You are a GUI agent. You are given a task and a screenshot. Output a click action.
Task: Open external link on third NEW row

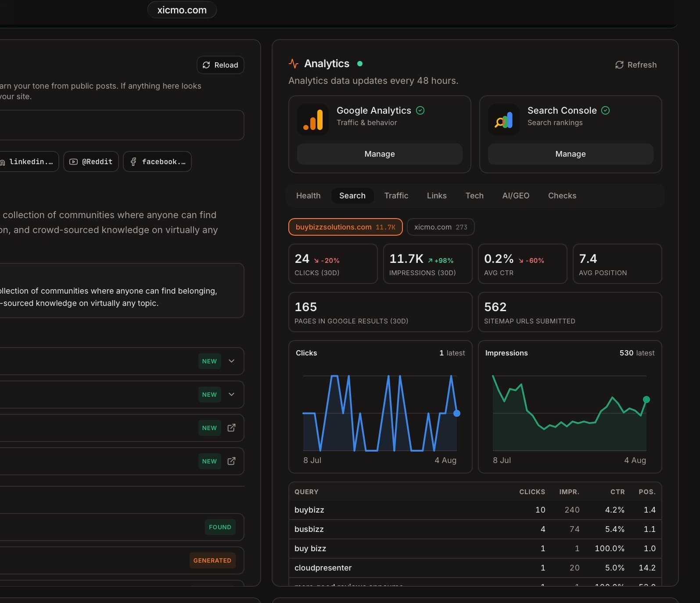tap(231, 428)
